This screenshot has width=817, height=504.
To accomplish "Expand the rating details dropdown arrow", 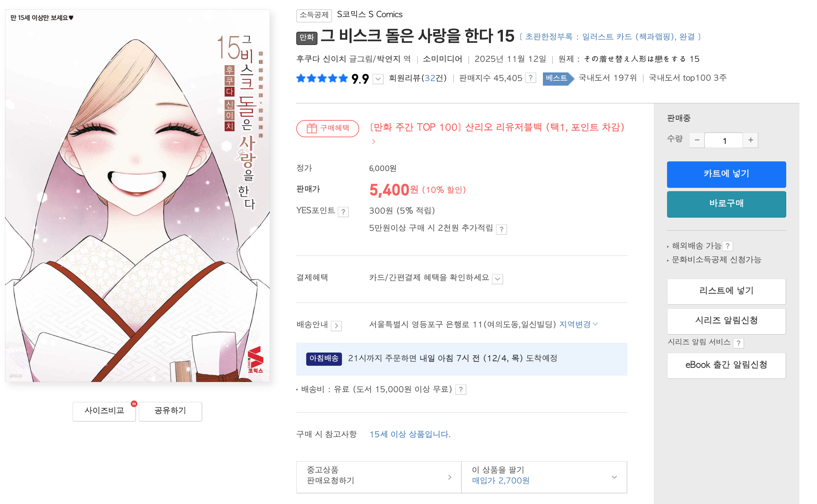I will pyautogui.click(x=378, y=79).
